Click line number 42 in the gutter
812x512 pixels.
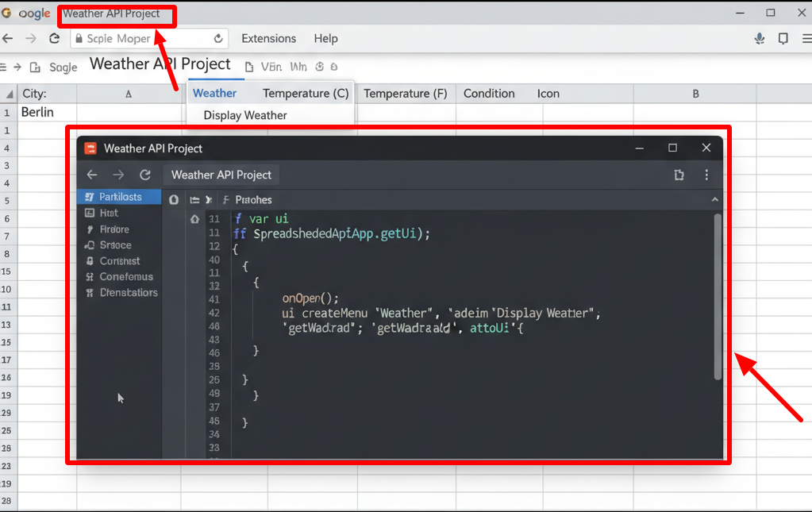214,314
